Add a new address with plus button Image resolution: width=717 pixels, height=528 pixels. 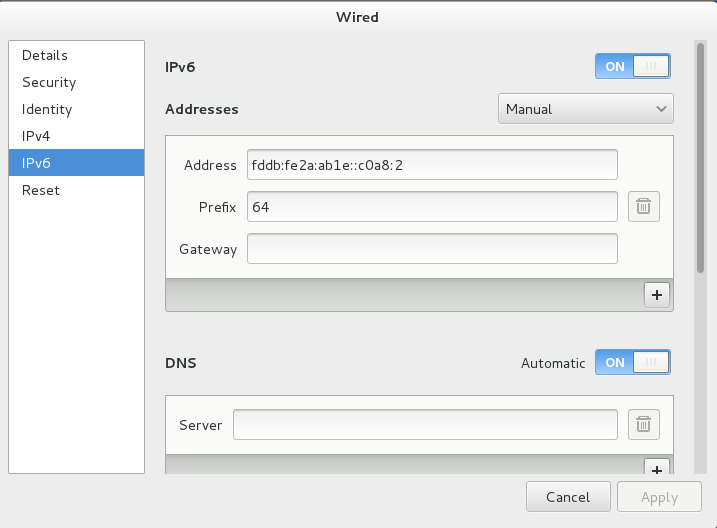657,295
